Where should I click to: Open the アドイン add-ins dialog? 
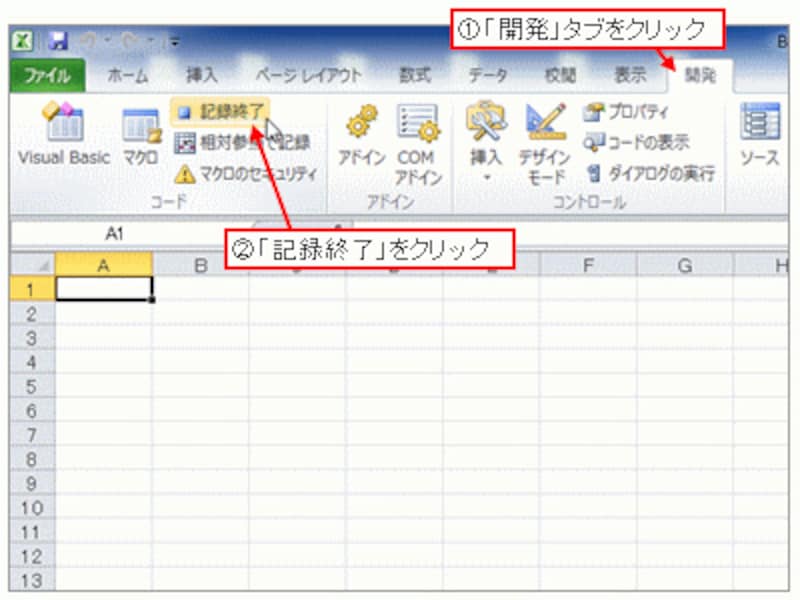coord(362,137)
